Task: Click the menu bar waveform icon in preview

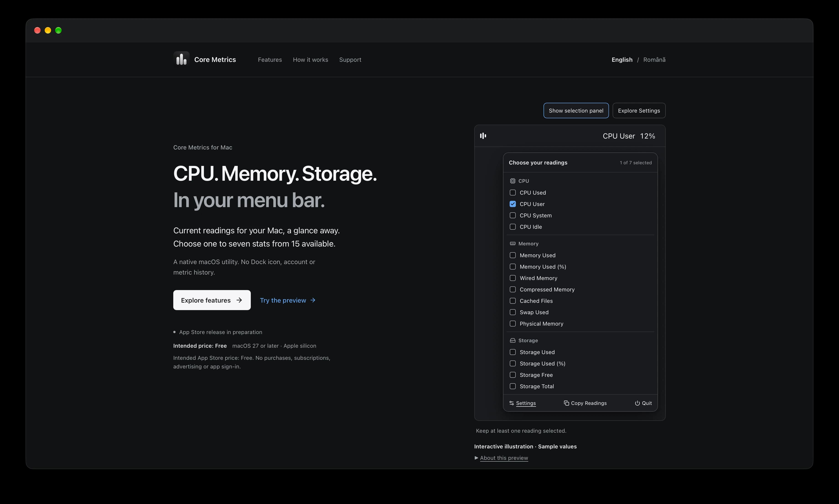Action: click(x=483, y=136)
